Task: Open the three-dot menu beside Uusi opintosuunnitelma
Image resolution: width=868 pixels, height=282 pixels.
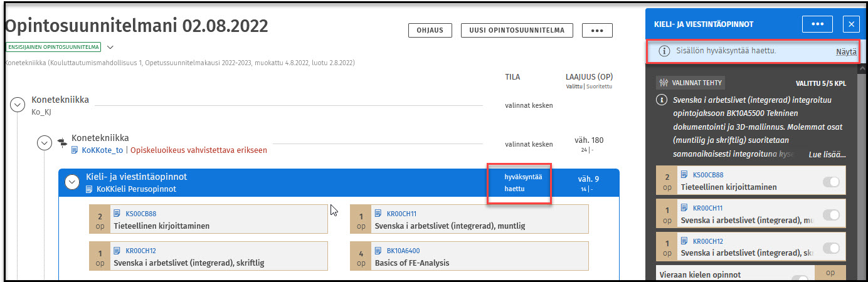Action: 596,30
